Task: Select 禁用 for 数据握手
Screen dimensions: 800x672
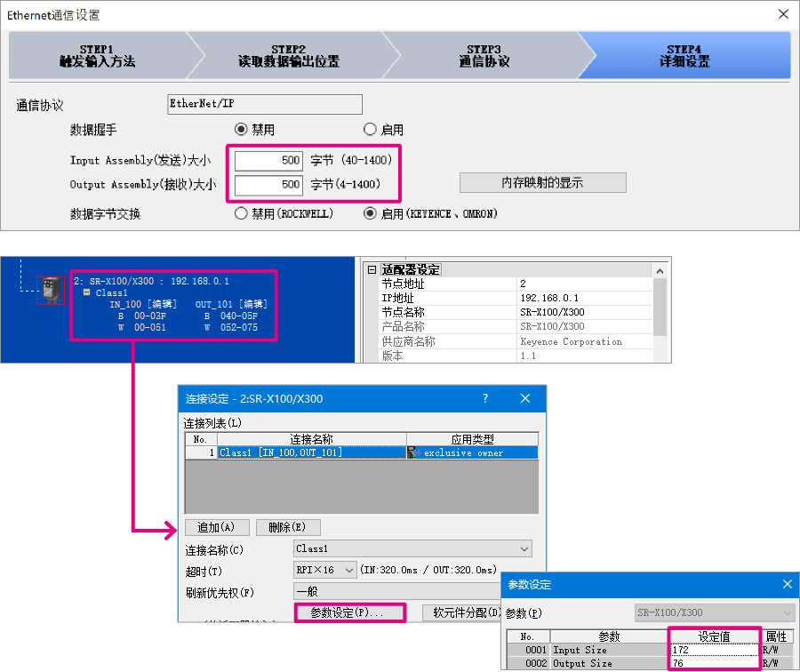Action: [241, 130]
